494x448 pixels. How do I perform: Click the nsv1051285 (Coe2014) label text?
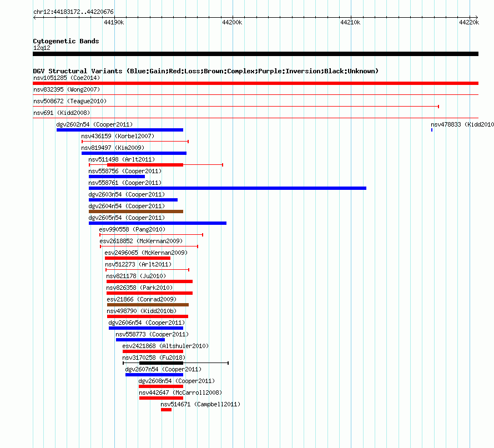click(x=67, y=78)
